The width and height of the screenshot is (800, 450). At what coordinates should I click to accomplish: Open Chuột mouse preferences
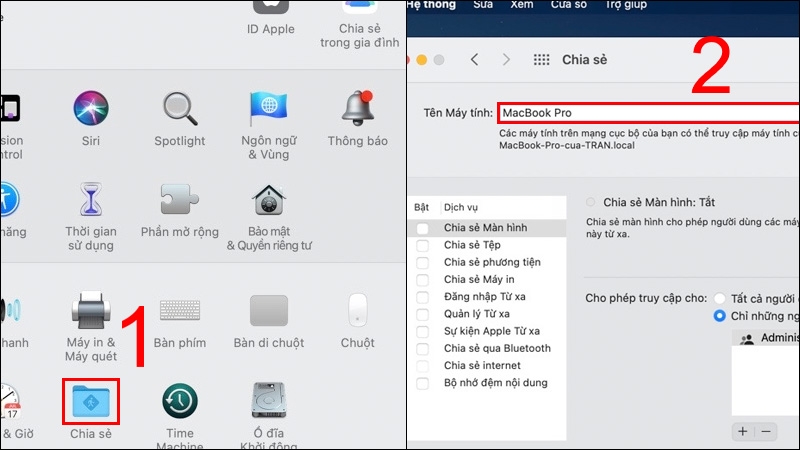click(358, 310)
